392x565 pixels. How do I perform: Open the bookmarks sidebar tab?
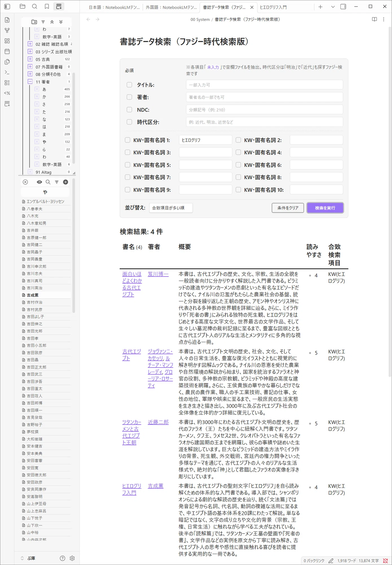47,6
